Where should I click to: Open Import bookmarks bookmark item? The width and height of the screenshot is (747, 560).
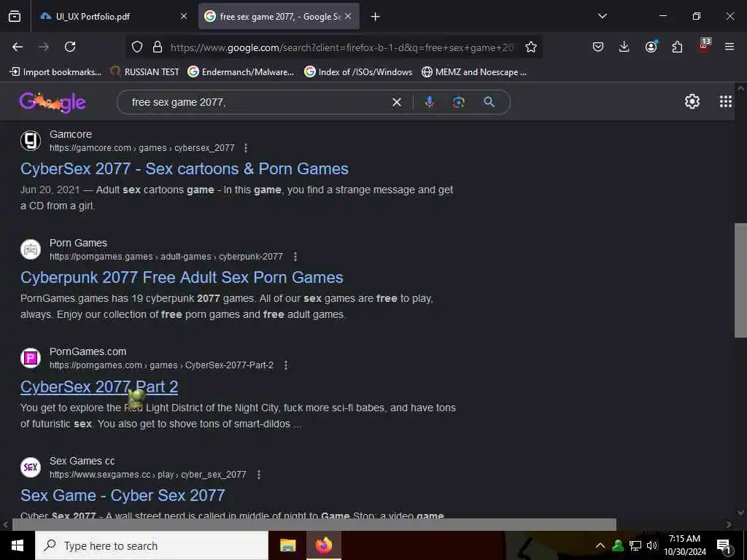tap(55, 72)
